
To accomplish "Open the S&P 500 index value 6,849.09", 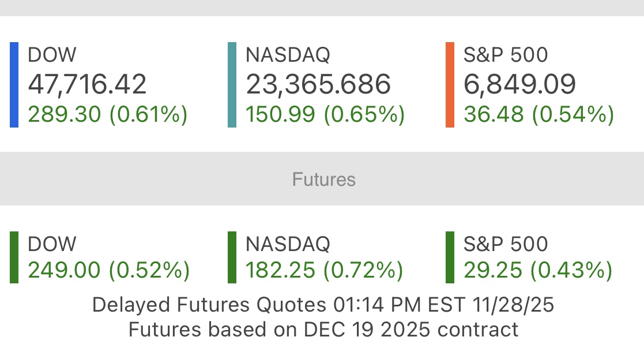I will pyautogui.click(x=519, y=85).
